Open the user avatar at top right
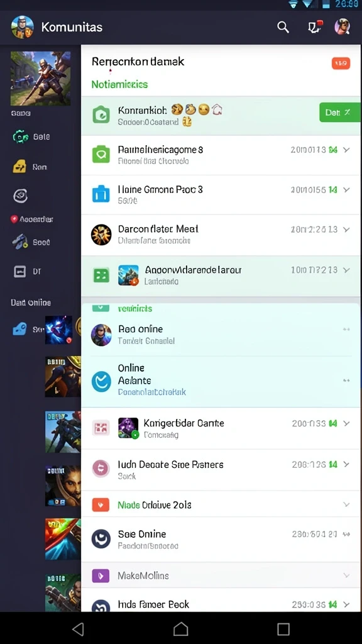This screenshot has height=644, width=362. point(343,26)
